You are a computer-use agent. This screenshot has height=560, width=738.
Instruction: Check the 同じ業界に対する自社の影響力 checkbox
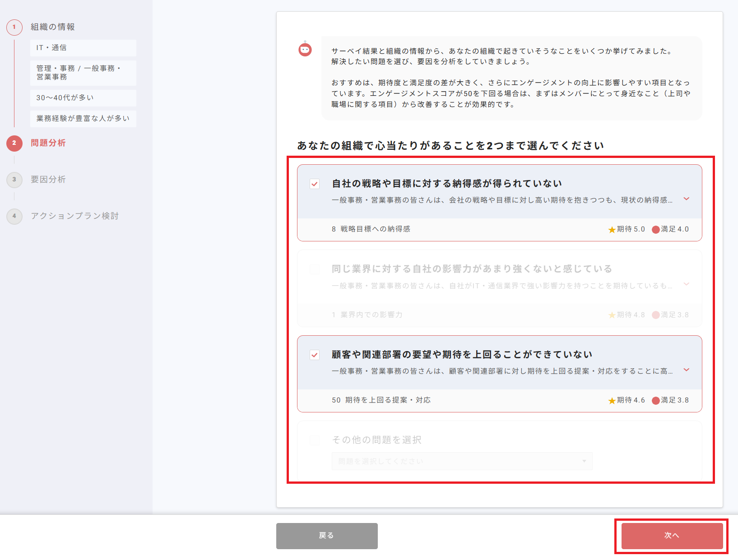coord(315,269)
